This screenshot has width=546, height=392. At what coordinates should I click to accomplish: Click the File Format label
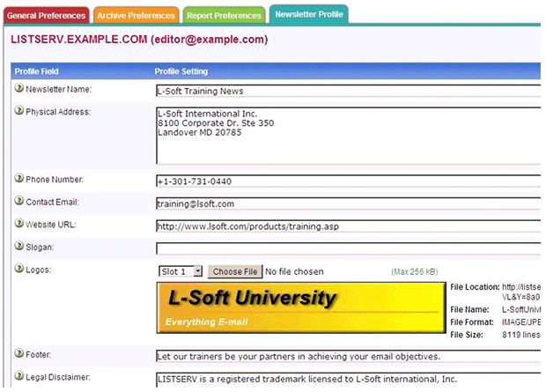[x=472, y=322]
